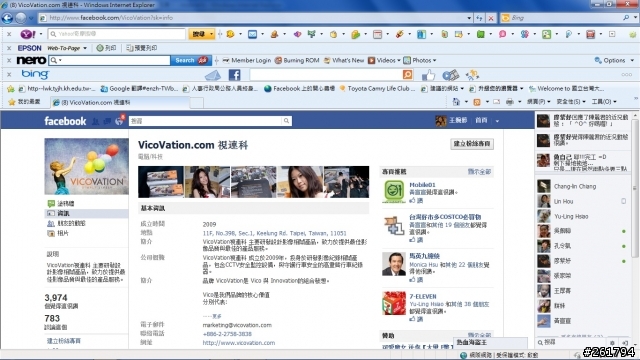Viewport: 640px width, 360px height.
Task: Open the Mobile01 page link
Action: tap(422, 184)
